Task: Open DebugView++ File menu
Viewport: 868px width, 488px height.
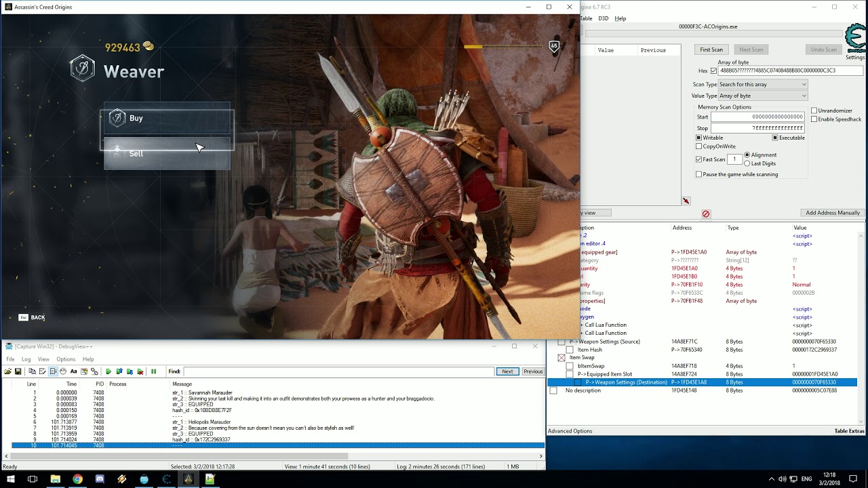Action: 10,359
